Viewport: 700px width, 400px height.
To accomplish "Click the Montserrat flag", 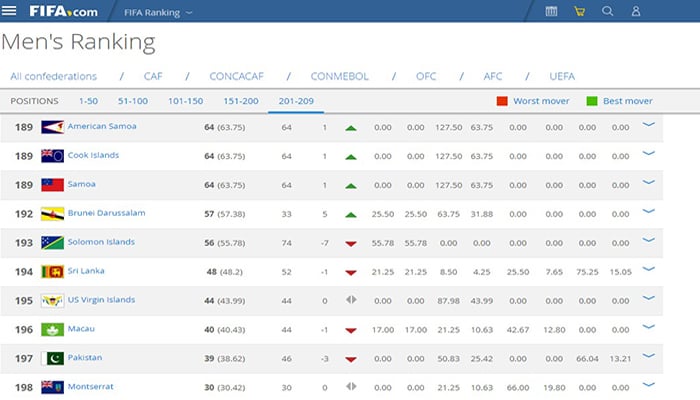I will (x=52, y=387).
